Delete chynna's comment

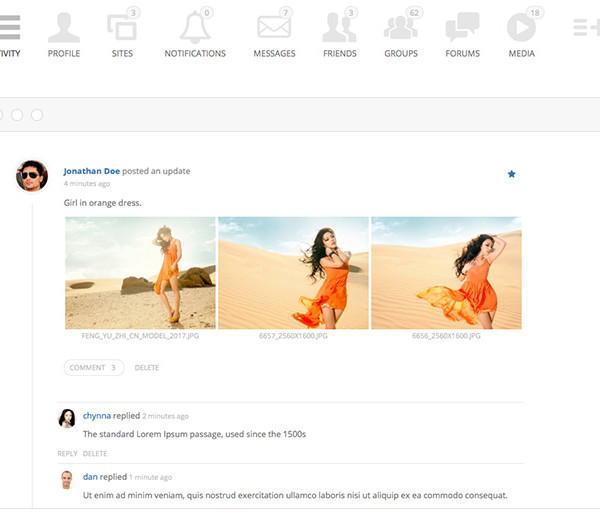click(95, 454)
